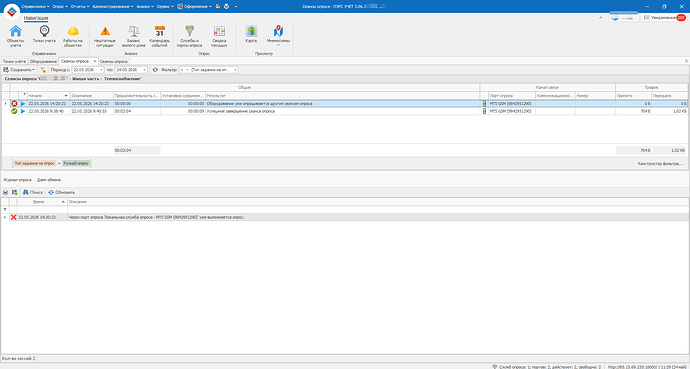Open Баланс жилого дома scales icon

click(133, 36)
